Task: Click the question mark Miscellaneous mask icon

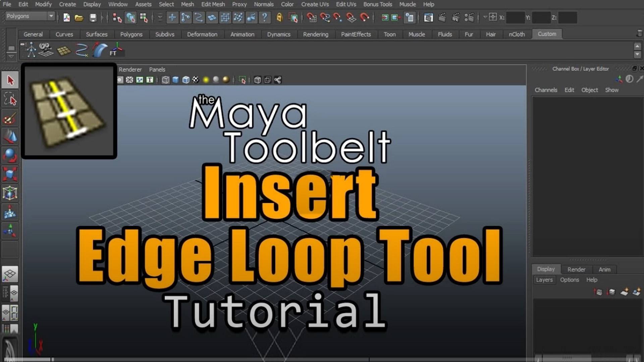Action: tap(265, 17)
